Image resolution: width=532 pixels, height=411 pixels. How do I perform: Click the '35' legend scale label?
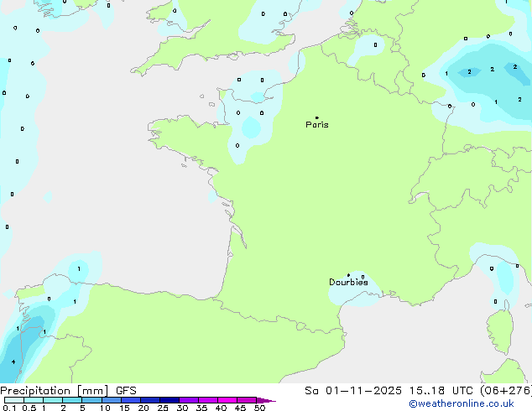(x=201, y=408)
